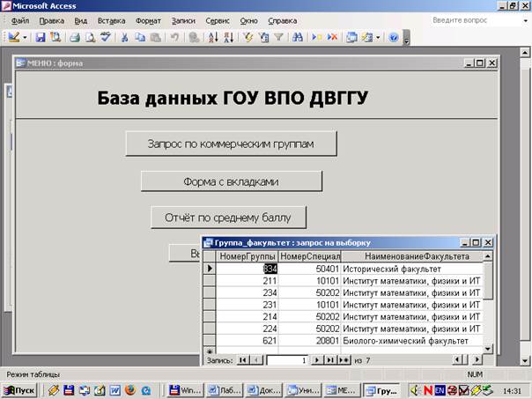Select row selector of group 211
Viewport: 532px width, 399px height.
(x=210, y=281)
